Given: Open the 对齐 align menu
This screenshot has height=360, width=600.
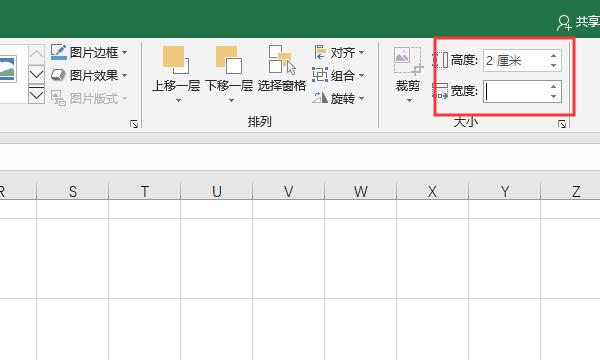Looking at the screenshot, I should pyautogui.click(x=339, y=52).
